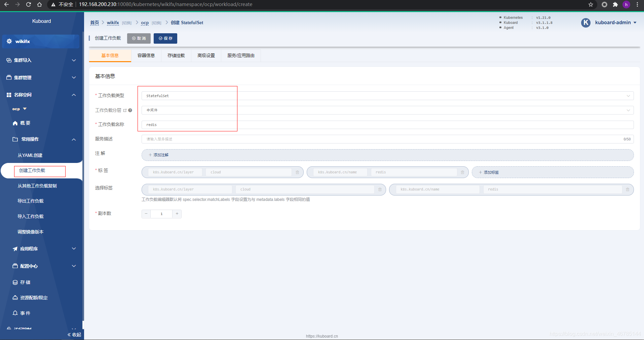Show workload layer help question icon
The height and width of the screenshot is (340, 644).
pyautogui.click(x=130, y=110)
